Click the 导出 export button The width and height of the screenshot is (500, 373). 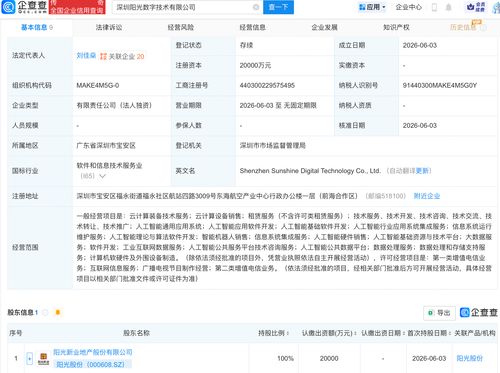pos(439,313)
